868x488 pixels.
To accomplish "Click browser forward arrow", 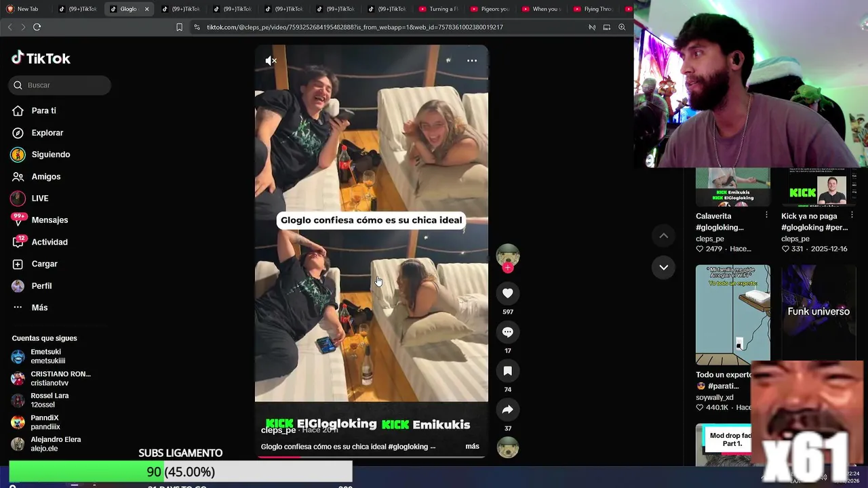I will click(x=23, y=27).
